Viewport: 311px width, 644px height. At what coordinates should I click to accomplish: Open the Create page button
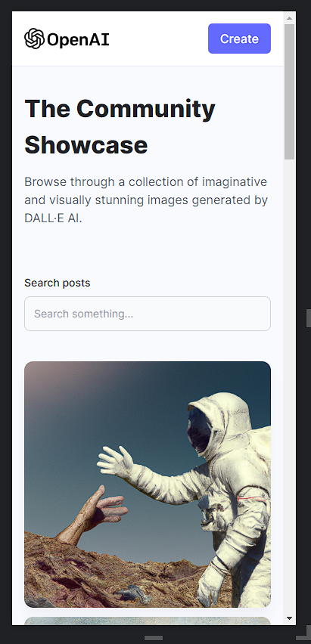239,39
